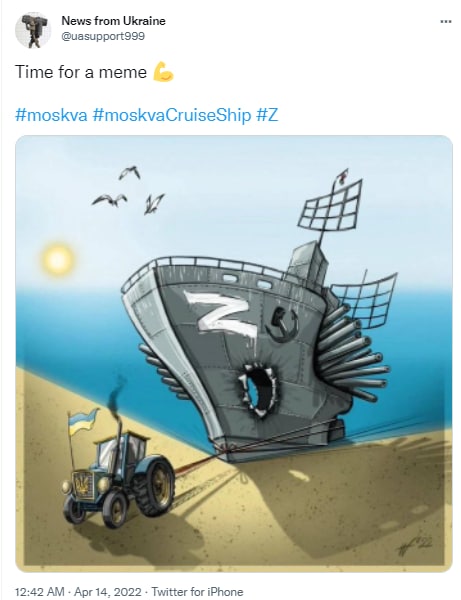This screenshot has height=600, width=461.
Task: Click the hole in the ship's hull
Action: 257,391
